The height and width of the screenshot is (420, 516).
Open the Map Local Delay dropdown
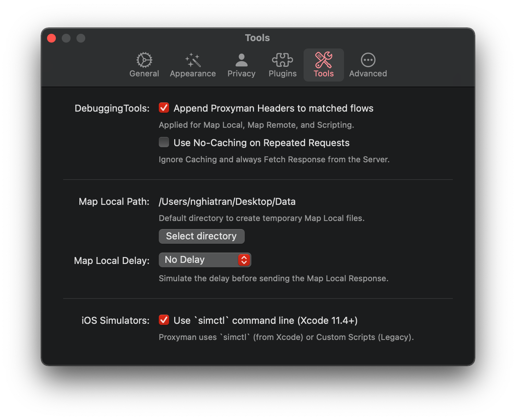coord(205,260)
